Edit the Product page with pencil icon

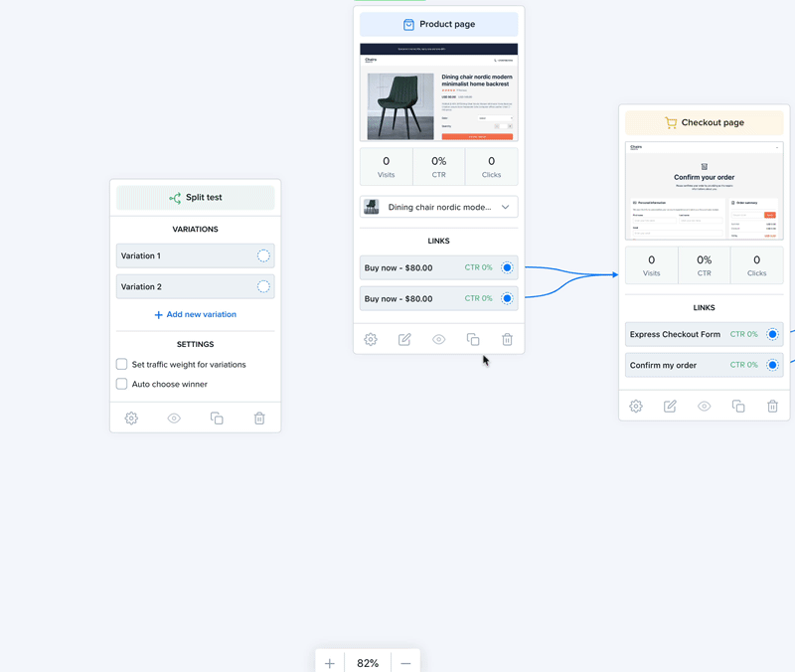point(404,339)
